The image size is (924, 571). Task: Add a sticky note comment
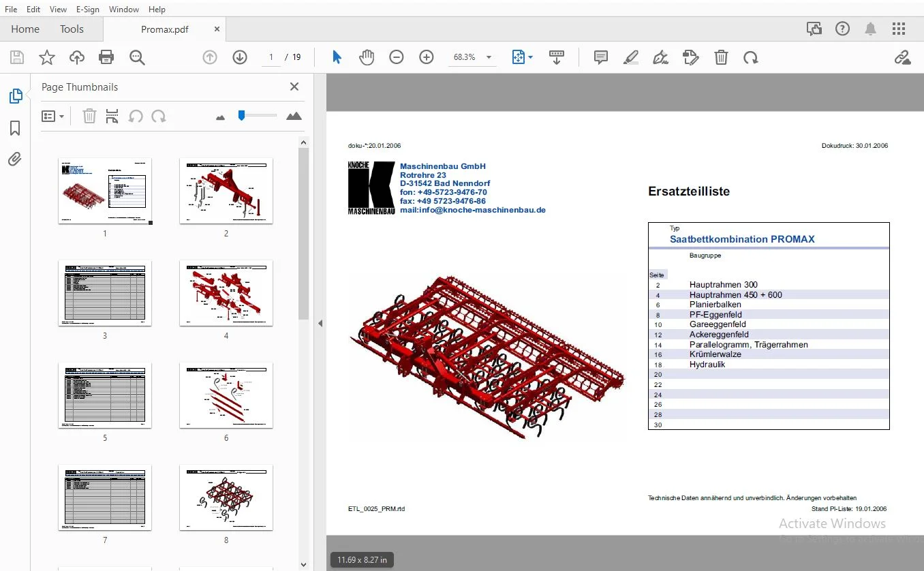[601, 57]
